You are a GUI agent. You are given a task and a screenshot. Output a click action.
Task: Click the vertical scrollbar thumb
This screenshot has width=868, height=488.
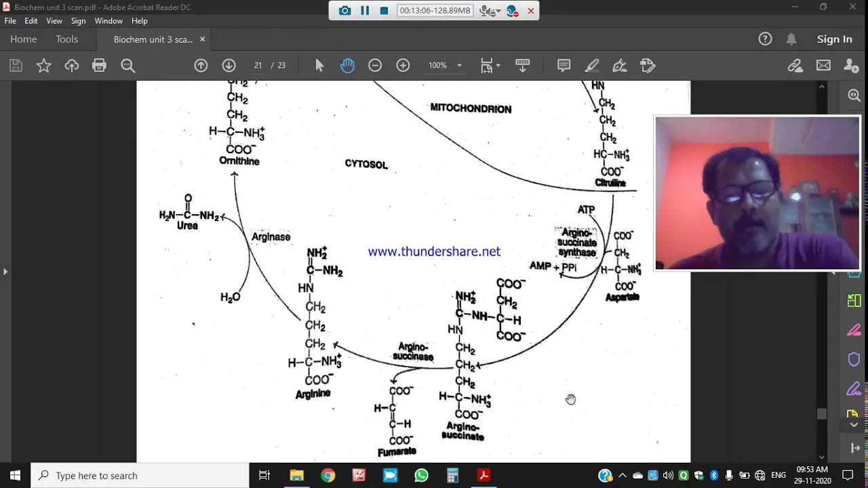point(822,414)
